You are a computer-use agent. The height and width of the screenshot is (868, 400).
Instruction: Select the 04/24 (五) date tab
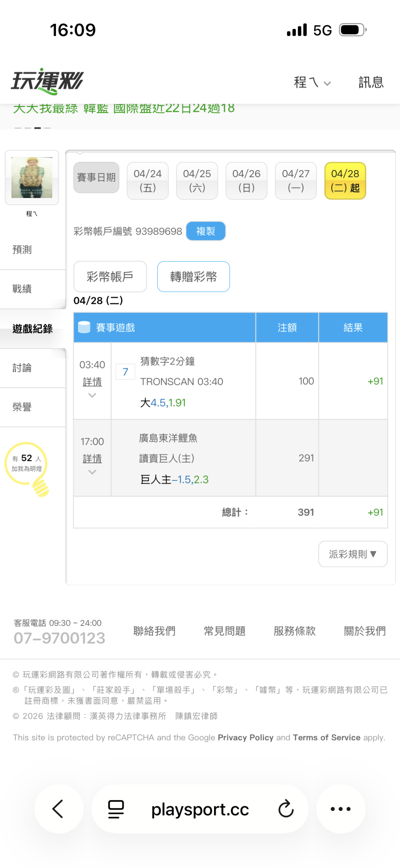pos(147,181)
